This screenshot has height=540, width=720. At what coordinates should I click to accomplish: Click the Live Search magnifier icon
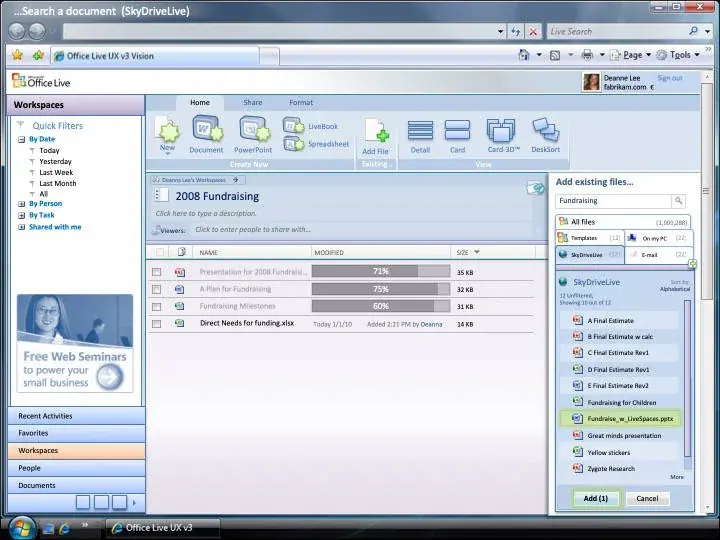click(693, 31)
